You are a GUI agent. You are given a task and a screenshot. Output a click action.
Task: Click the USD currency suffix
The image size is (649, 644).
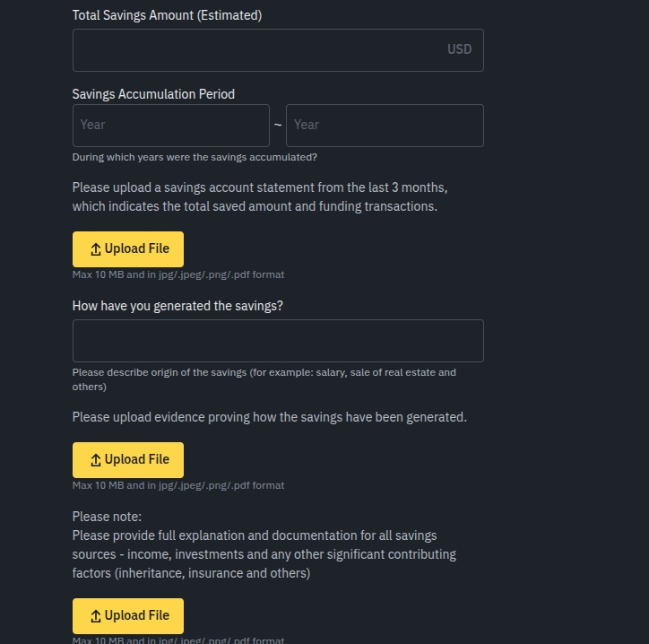(459, 50)
